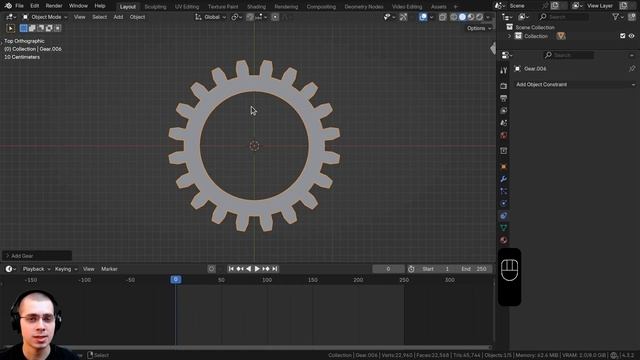
Task: Choose the invert-selection mode icon
Action: pyautogui.click(x=49, y=28)
